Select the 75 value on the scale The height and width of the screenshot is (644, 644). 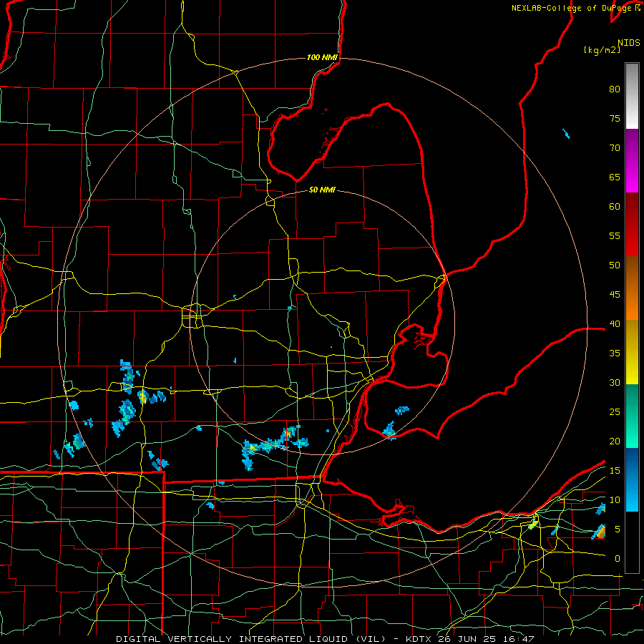(x=615, y=118)
